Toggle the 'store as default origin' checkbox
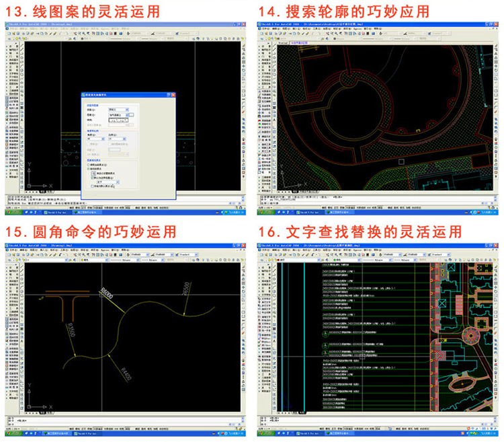This screenshot has height=442, width=504. click(93, 186)
